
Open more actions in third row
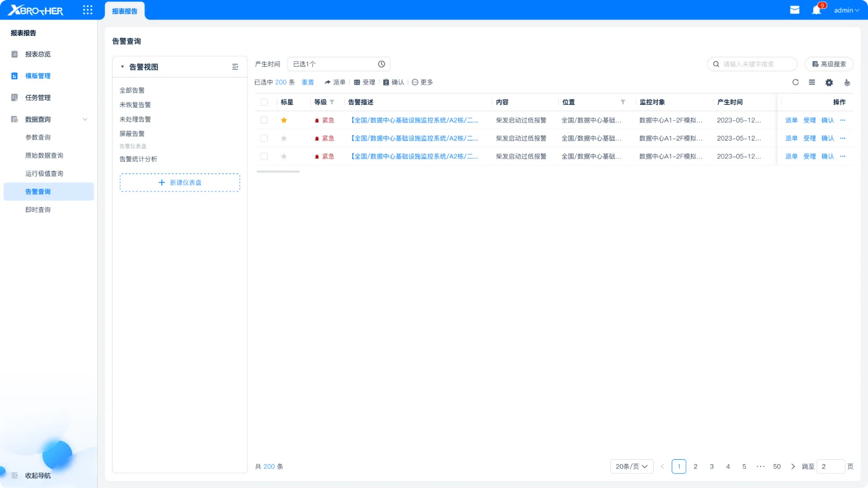(843, 156)
